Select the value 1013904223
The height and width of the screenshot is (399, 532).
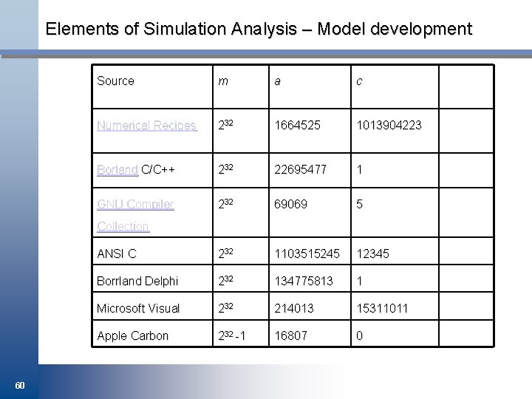click(x=389, y=125)
